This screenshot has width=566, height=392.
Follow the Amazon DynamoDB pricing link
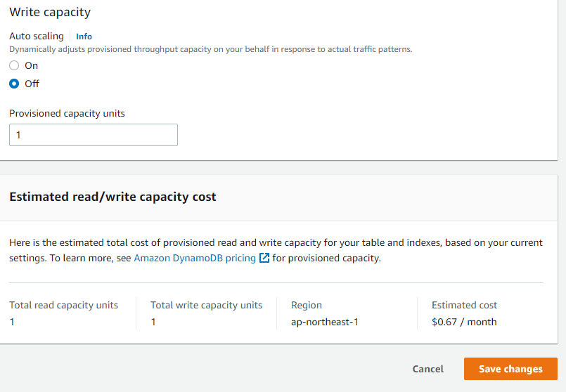pyautogui.click(x=195, y=258)
